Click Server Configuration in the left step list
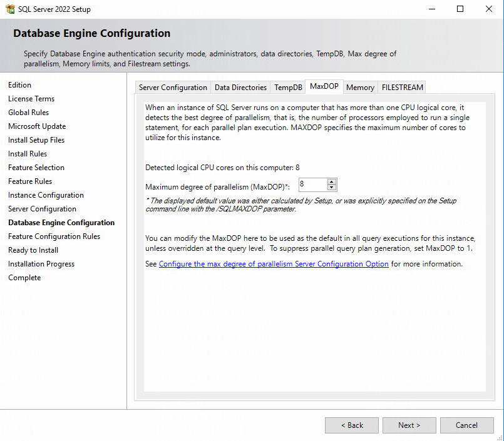This screenshot has height=441, width=504. coord(42,209)
